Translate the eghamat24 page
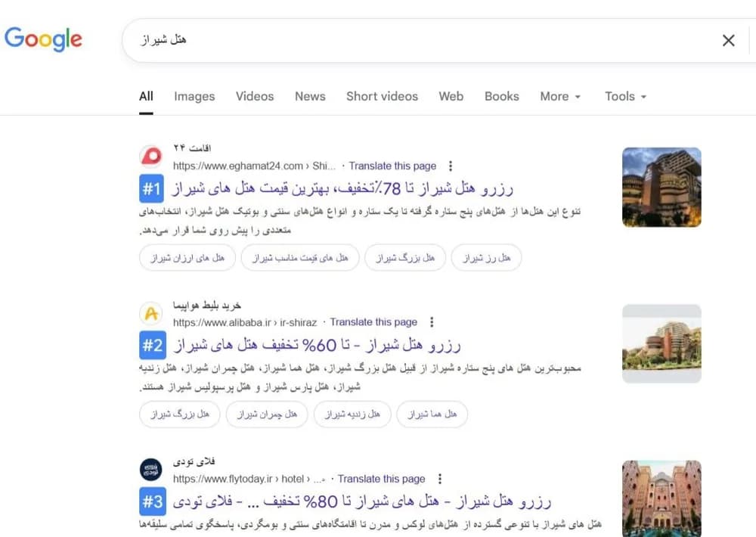This screenshot has width=756, height=537. (392, 166)
